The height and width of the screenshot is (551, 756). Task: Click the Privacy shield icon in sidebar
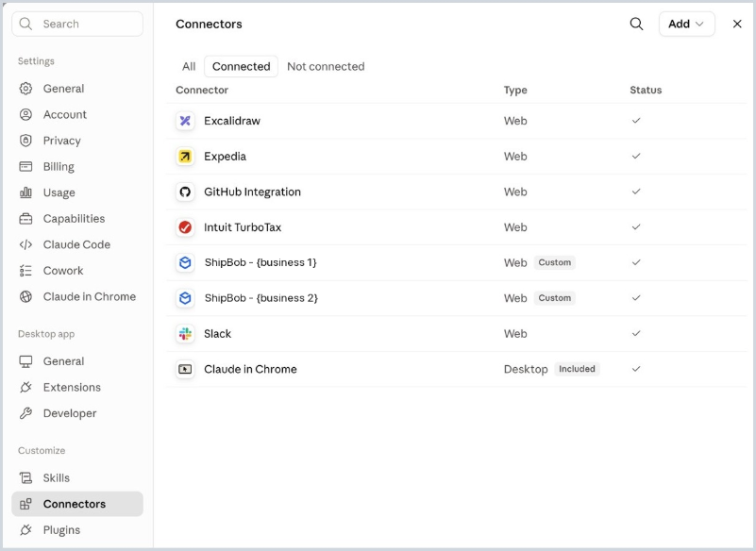pos(25,141)
